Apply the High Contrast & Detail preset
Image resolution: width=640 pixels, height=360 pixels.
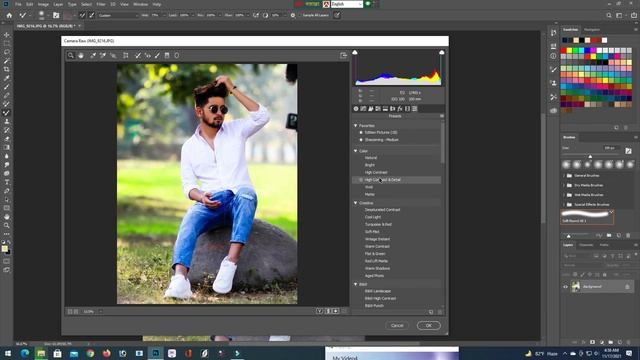point(396,180)
